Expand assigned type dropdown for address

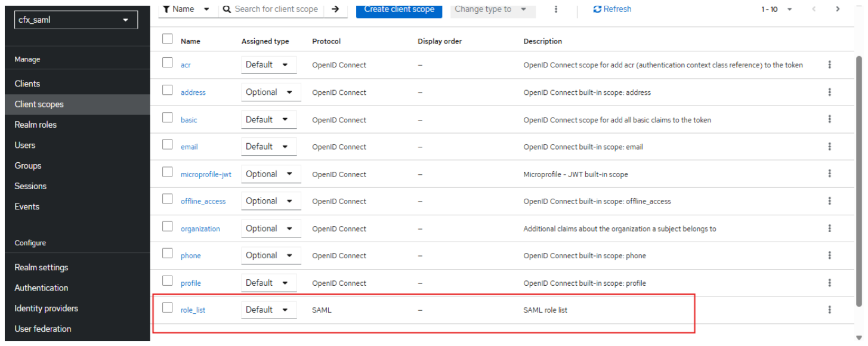coord(271,92)
